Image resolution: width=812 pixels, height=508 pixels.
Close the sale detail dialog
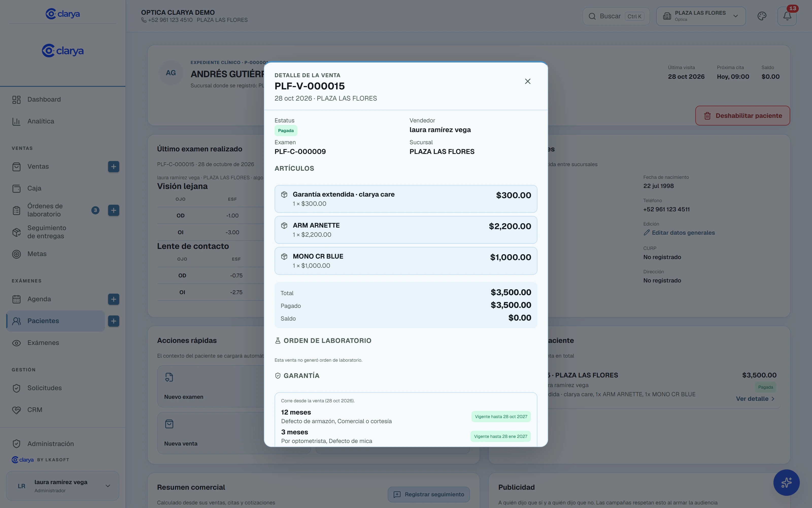tap(528, 81)
